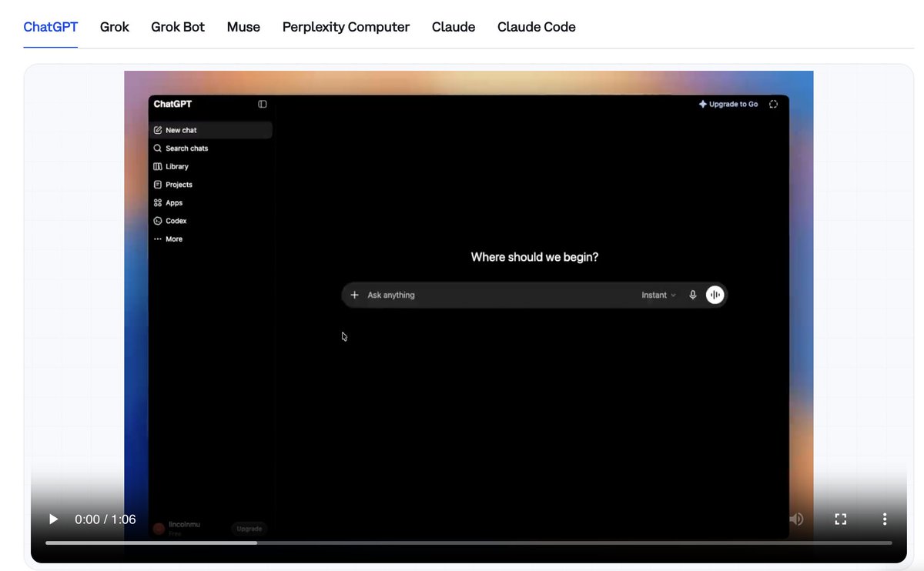Screen dimensions: 924x571
Task: Switch to the Grok tab
Action: click(x=115, y=27)
